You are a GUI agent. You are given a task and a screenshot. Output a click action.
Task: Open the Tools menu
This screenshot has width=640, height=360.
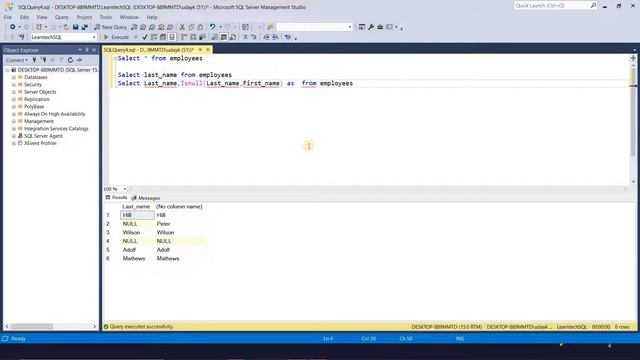[106, 17]
